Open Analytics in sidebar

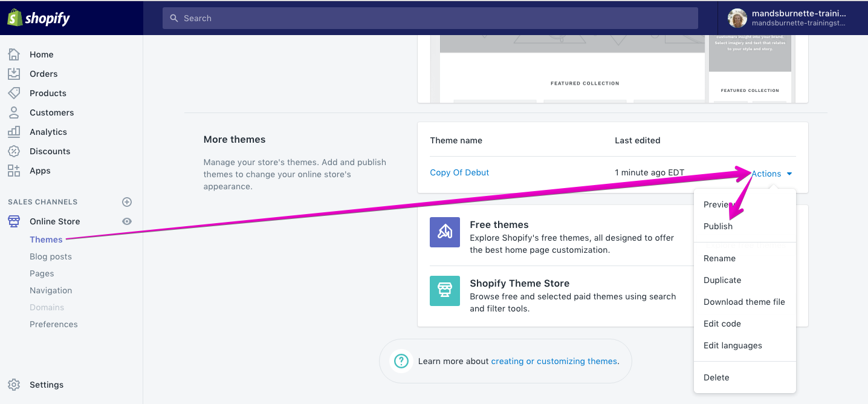pyautogui.click(x=48, y=132)
